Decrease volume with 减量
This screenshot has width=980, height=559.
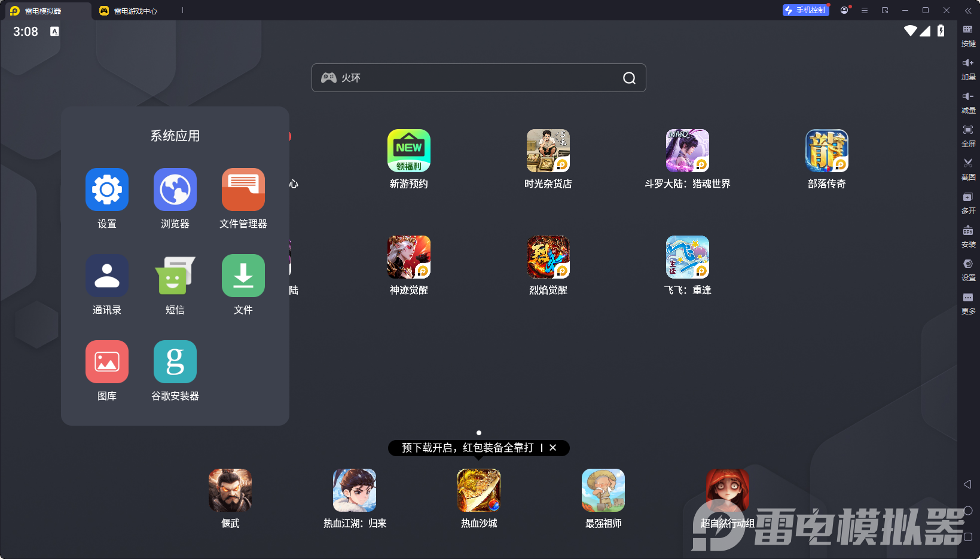tap(968, 102)
